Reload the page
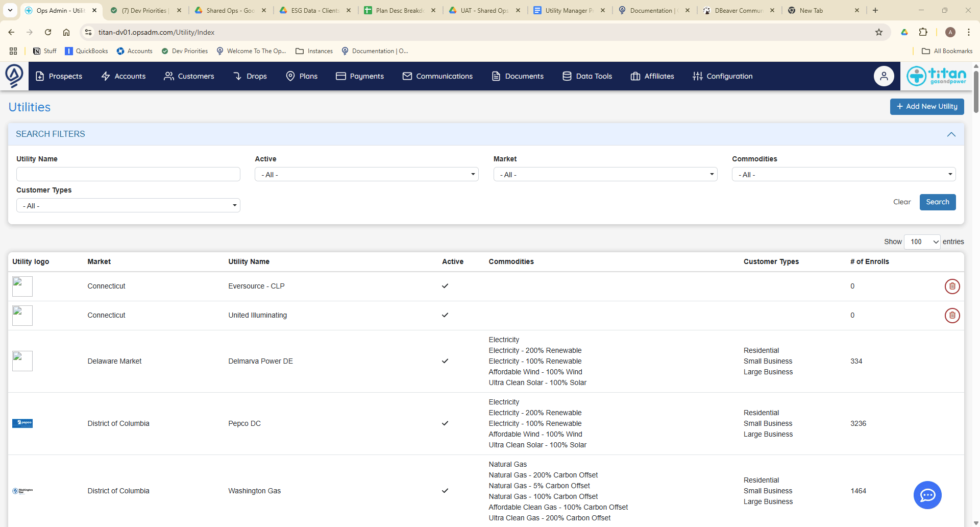 [48, 32]
